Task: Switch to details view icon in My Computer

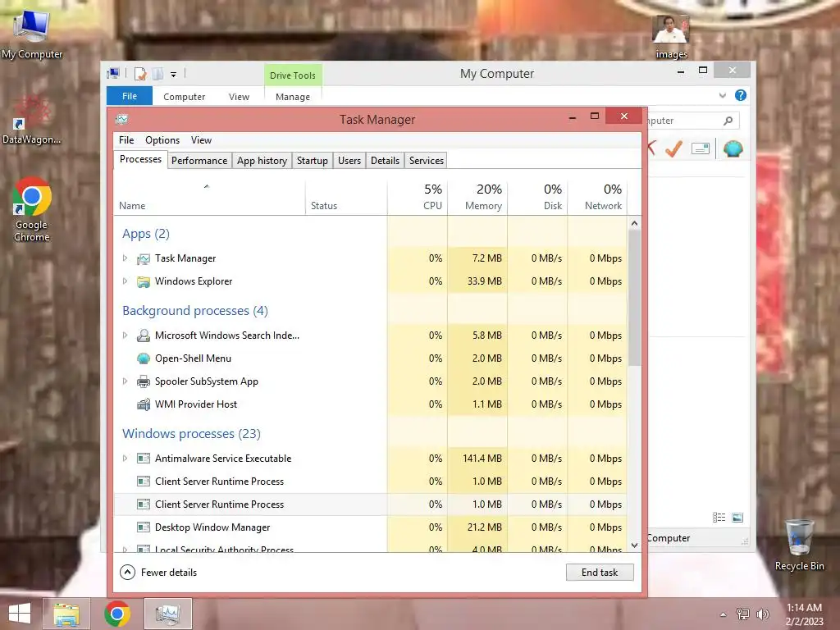Action: tap(719, 517)
